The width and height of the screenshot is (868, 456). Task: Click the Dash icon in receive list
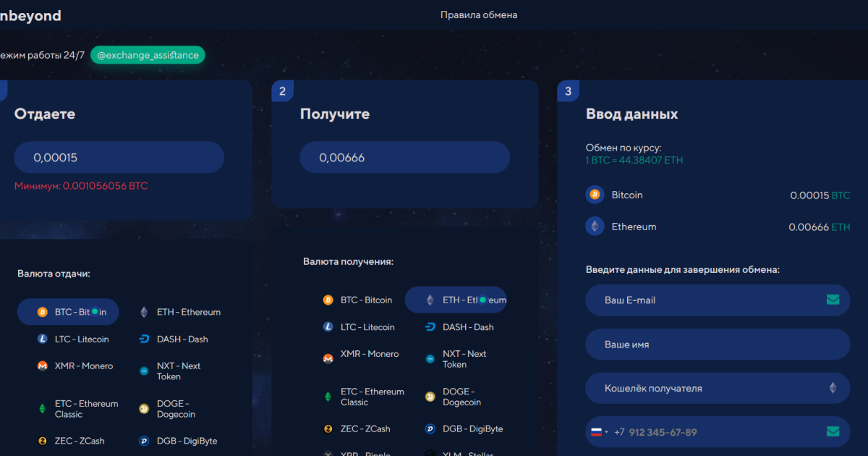pos(430,327)
